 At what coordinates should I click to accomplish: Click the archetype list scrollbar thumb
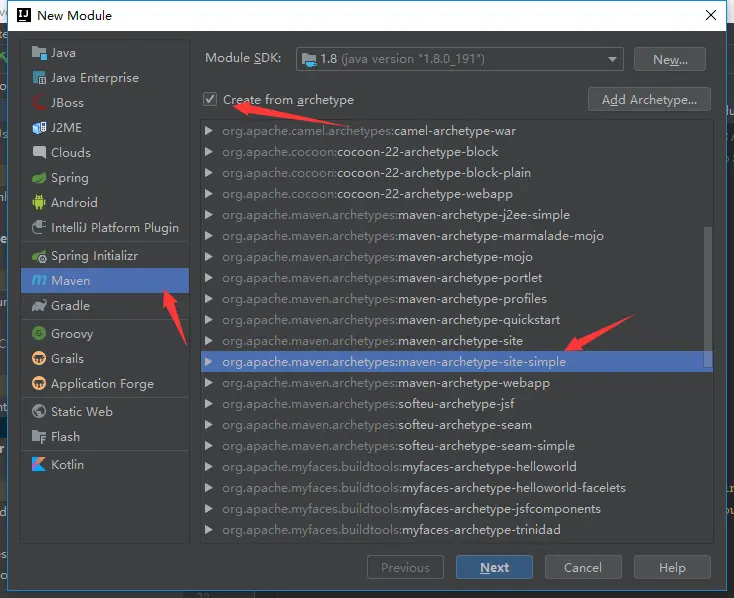[708, 297]
